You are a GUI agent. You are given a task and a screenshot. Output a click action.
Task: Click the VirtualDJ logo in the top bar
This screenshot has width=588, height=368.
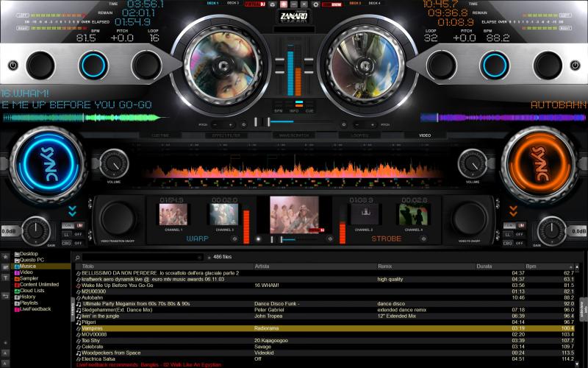click(x=254, y=4)
